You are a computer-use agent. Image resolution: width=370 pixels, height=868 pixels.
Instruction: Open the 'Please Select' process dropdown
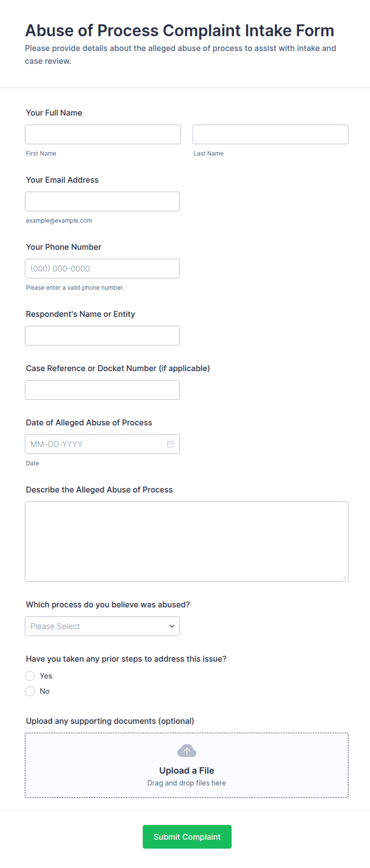click(102, 626)
